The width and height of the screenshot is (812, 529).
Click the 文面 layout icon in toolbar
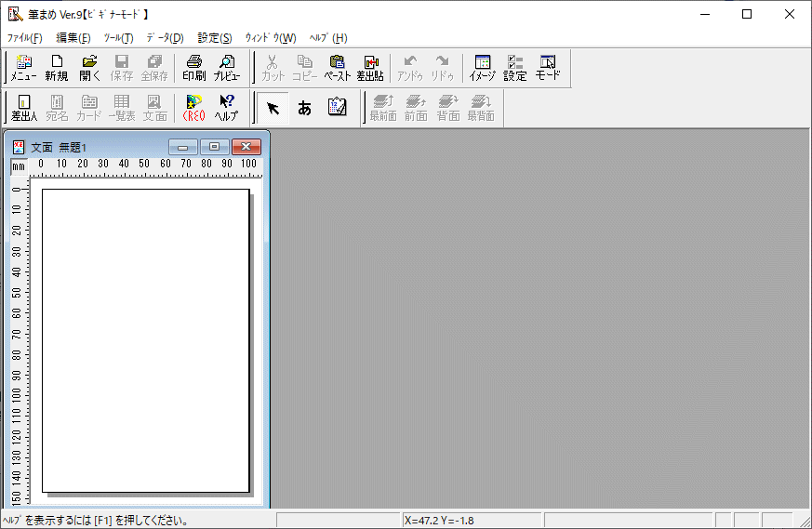154,108
